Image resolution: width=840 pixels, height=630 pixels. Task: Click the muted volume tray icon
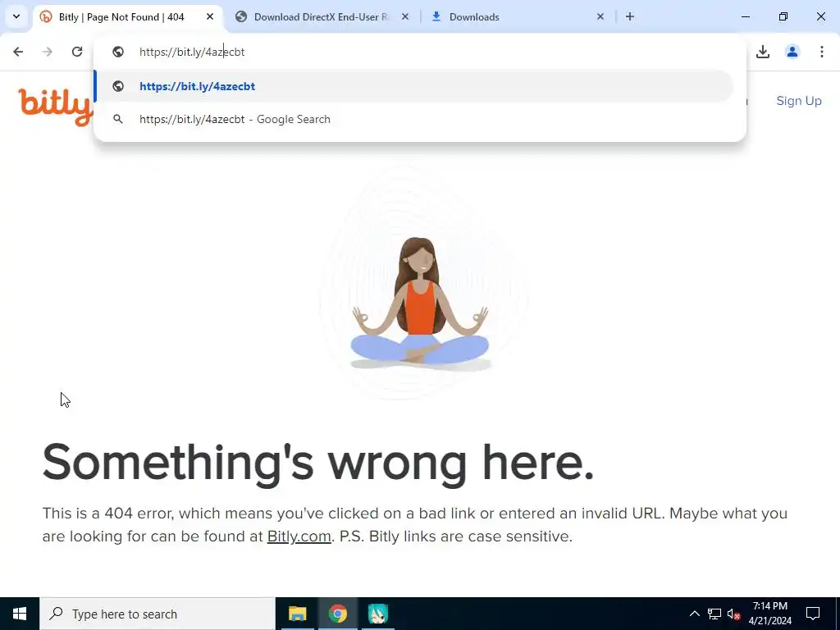pos(733,614)
